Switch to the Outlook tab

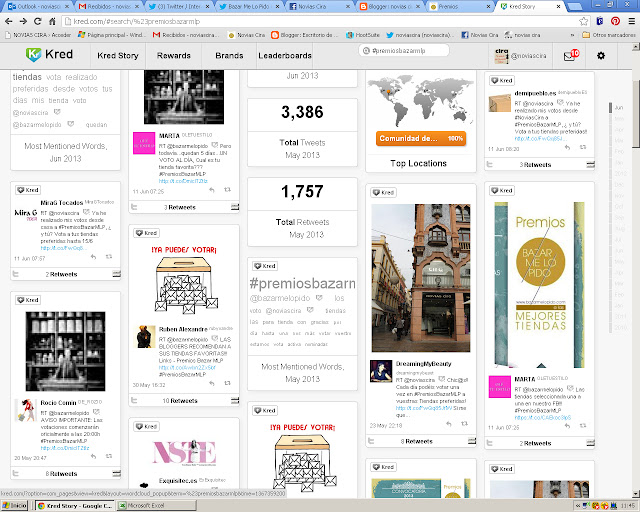(39, 7)
